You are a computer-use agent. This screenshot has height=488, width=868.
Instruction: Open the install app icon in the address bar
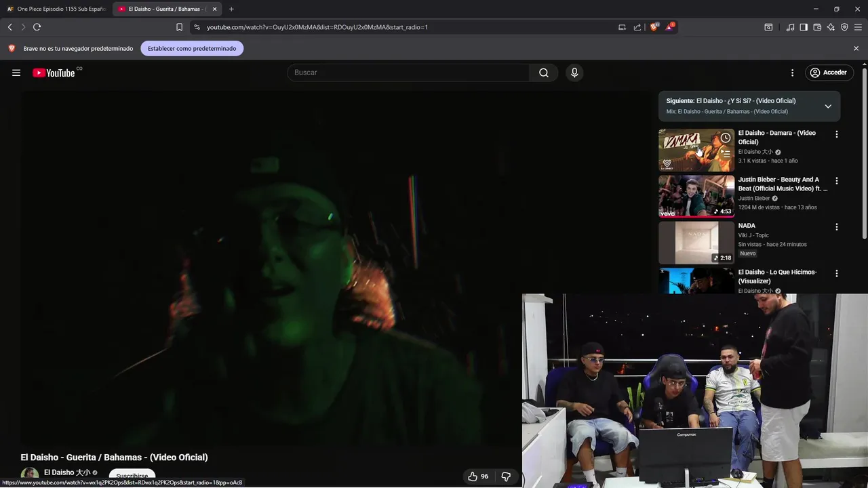point(622,27)
